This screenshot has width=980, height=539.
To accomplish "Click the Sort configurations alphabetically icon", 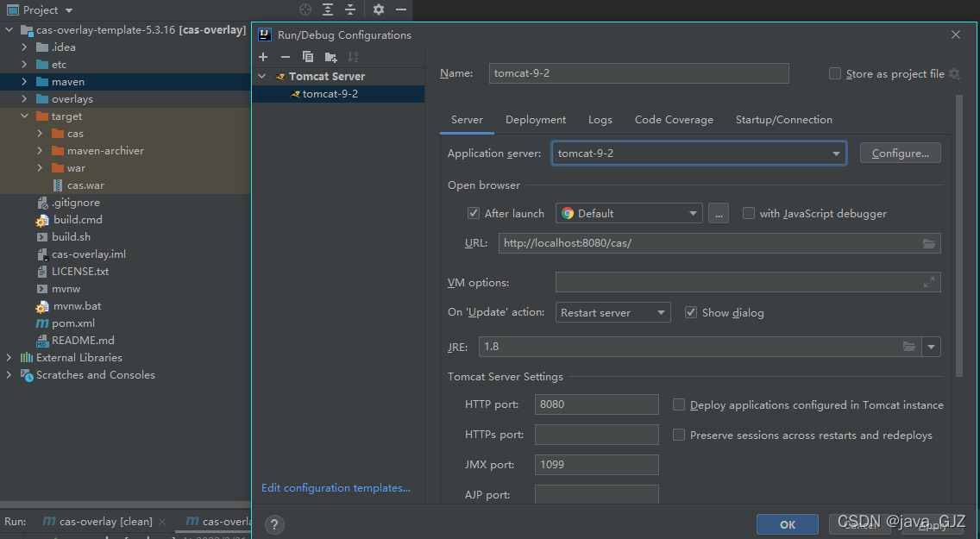I will [x=353, y=57].
